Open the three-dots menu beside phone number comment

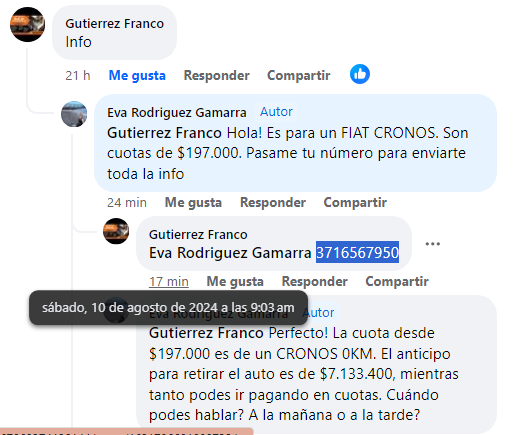click(x=432, y=244)
